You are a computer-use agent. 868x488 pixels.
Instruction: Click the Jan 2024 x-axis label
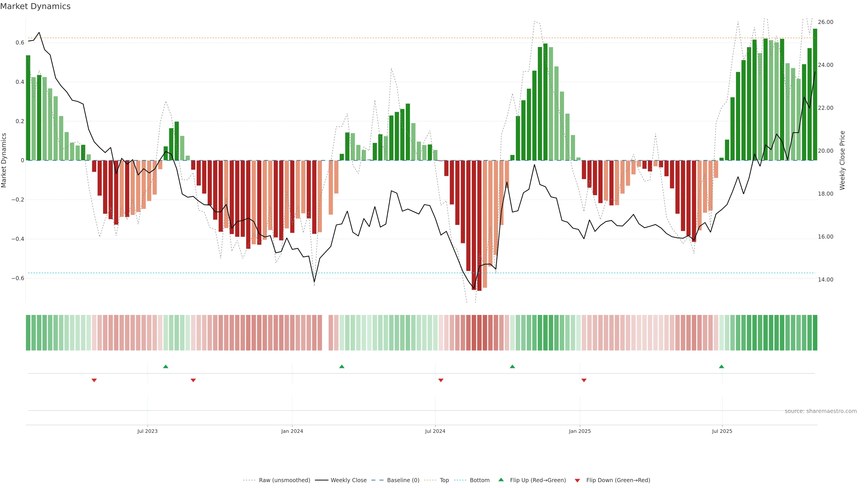292,431
